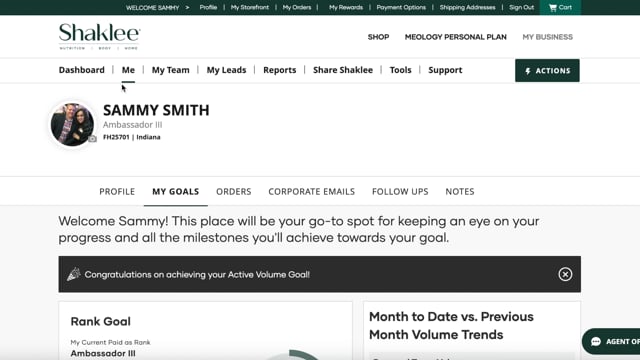Image resolution: width=640 pixels, height=360 pixels.
Task: Dismiss the Active Volume Goal congratulations banner
Action: [x=565, y=274]
